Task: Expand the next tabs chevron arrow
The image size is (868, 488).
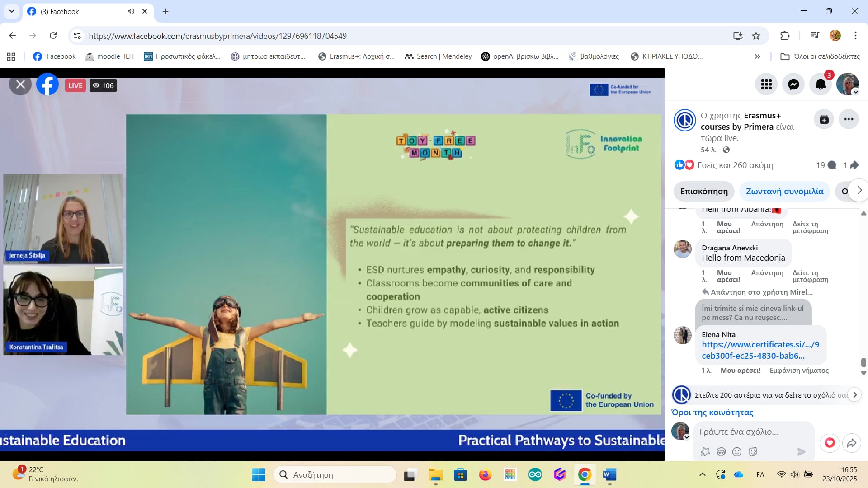Action: pyautogui.click(x=859, y=190)
